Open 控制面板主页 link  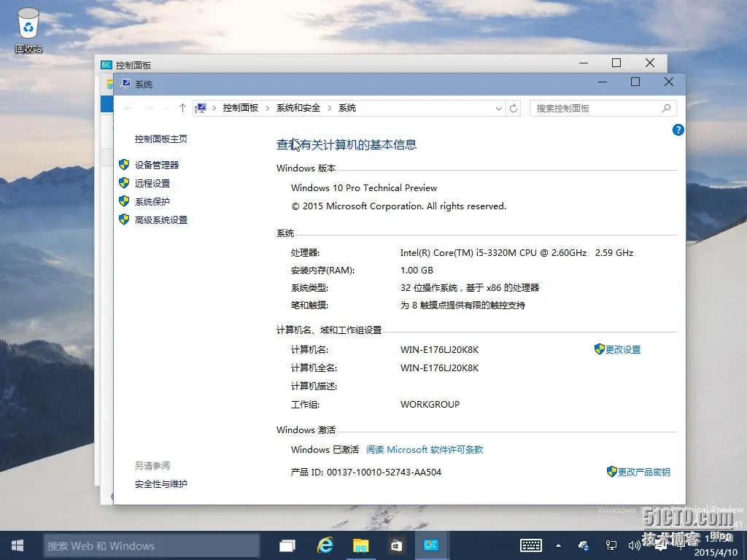161,139
